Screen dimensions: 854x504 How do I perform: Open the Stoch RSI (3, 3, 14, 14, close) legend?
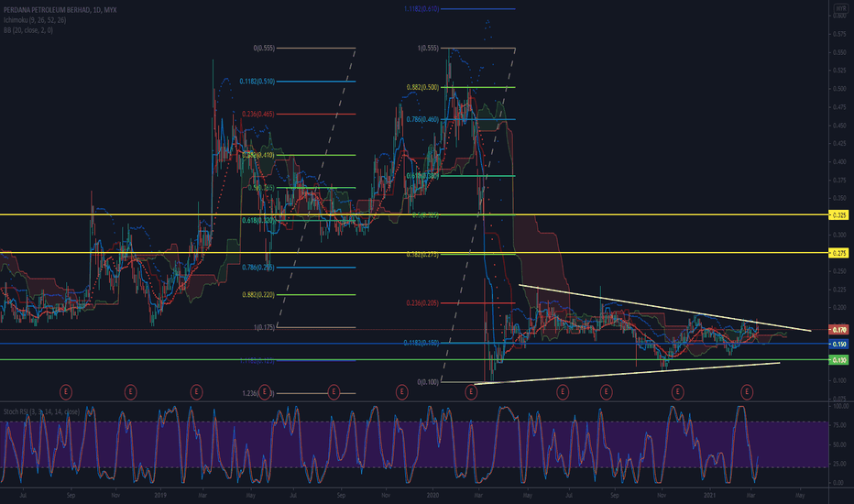click(x=41, y=411)
